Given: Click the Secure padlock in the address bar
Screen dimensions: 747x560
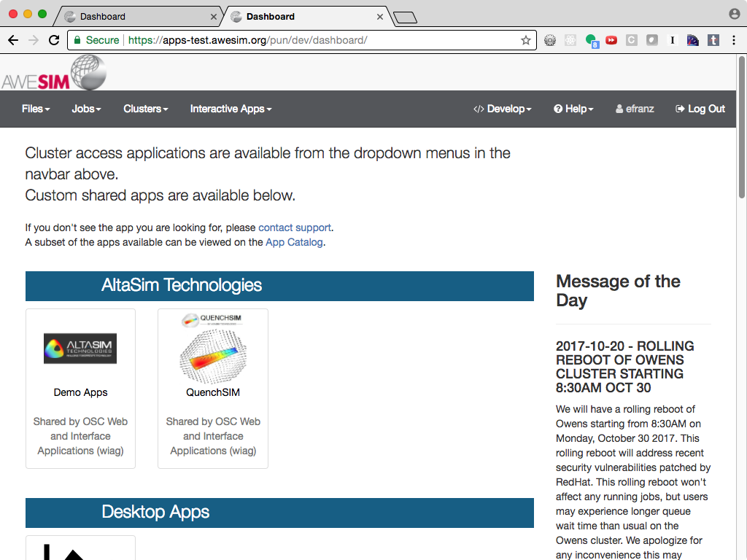Looking at the screenshot, I should pyautogui.click(x=77, y=40).
